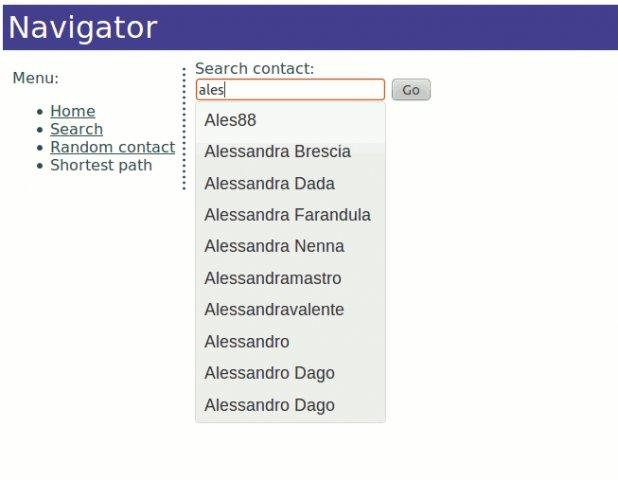Click the dotted vertical menu divider

pyautogui.click(x=185, y=128)
